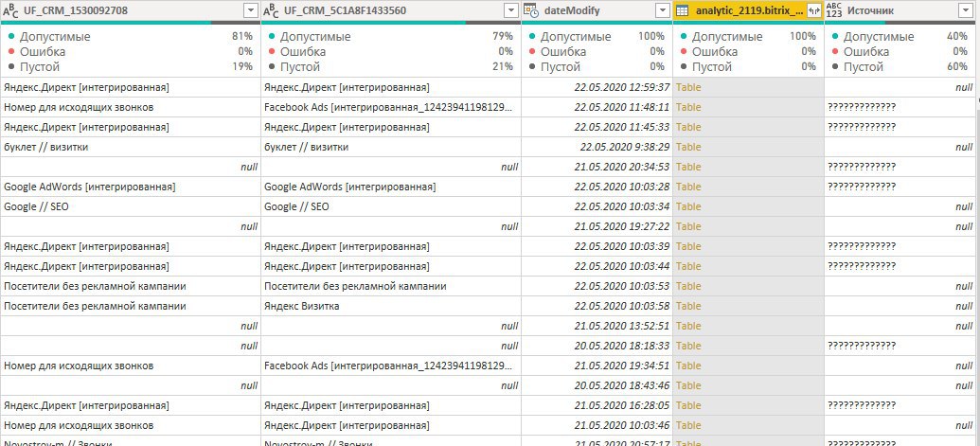Select date cell 21.05.2020 10:03:46

[x=597, y=425]
